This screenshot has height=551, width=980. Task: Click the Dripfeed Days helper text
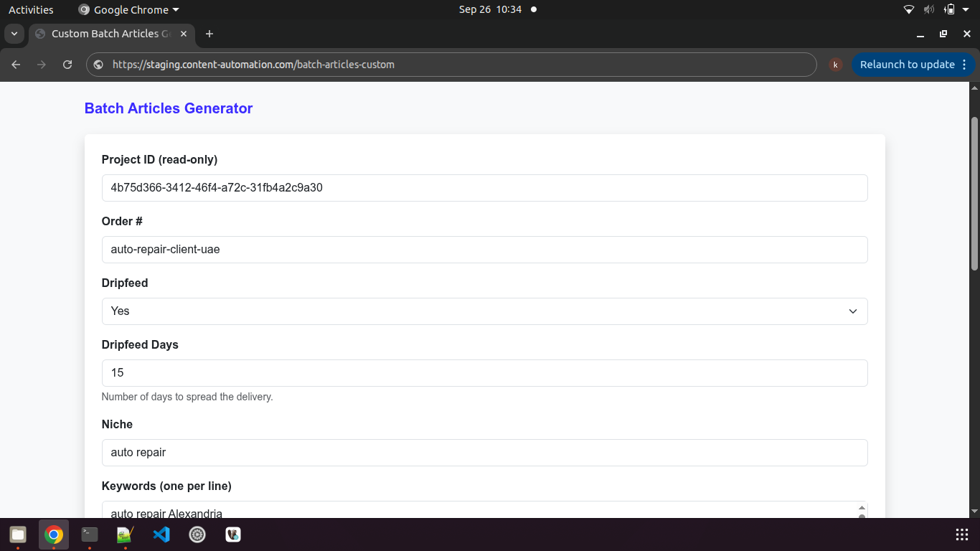[x=187, y=397]
